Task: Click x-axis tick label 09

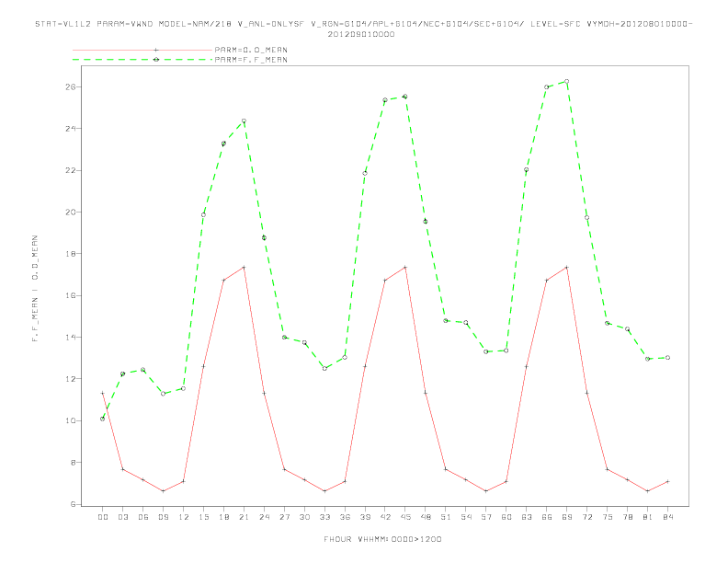Action: coord(163,517)
